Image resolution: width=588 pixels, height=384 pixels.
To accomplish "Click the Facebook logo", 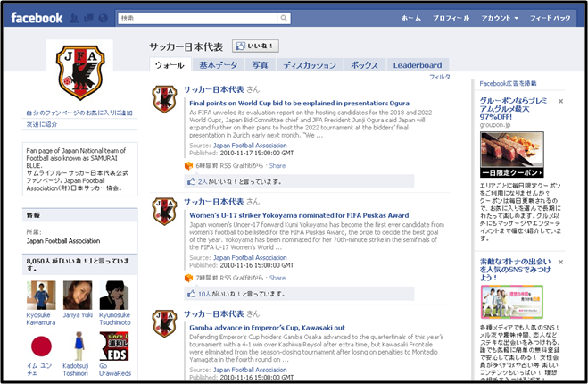I will (37, 18).
